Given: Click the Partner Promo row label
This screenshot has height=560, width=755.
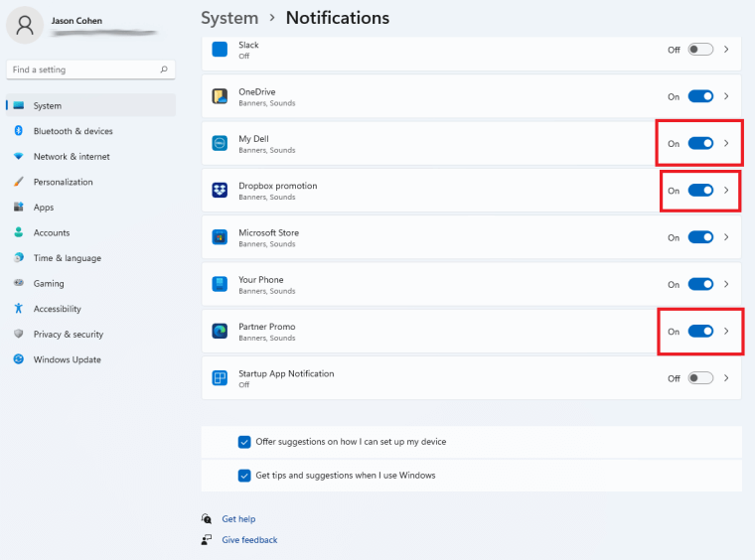Looking at the screenshot, I should pos(267,327).
